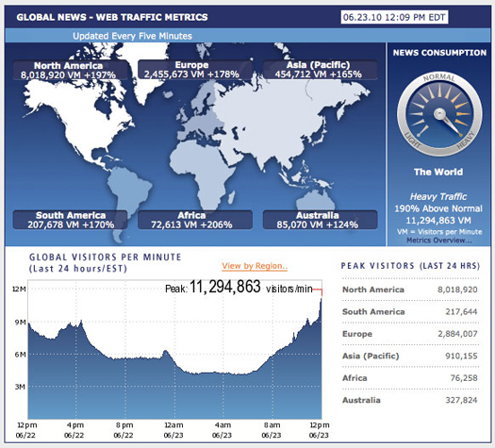Click the Europe traffic label box
The height and width of the screenshot is (448, 495).
coord(195,69)
